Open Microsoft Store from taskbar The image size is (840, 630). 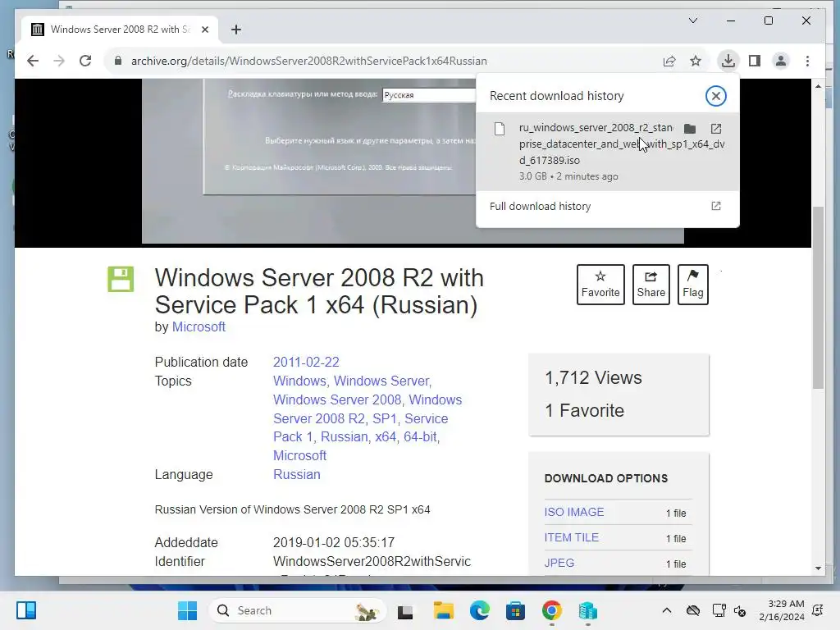[515, 610]
